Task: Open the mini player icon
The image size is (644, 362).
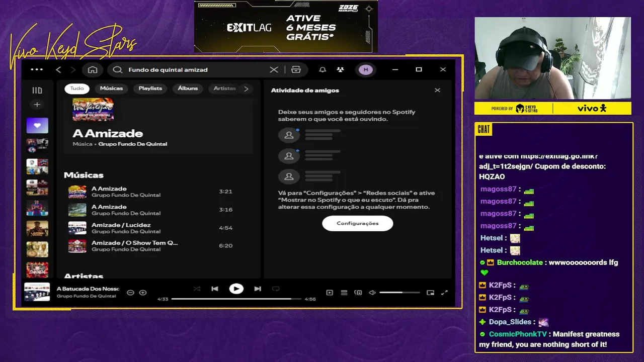Action: pyautogui.click(x=430, y=293)
